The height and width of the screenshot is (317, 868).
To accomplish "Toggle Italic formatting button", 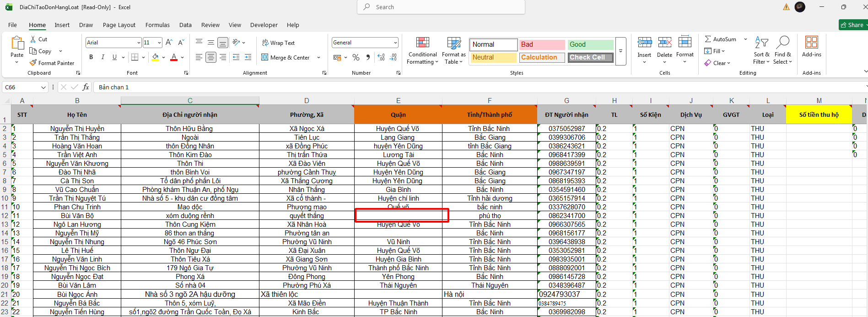I will [103, 57].
